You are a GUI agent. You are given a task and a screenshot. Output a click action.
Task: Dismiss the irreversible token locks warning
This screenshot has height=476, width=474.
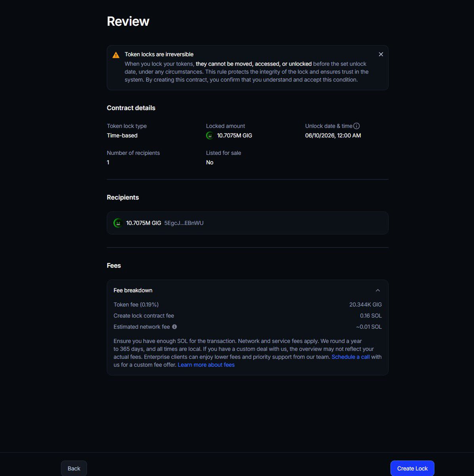coord(381,54)
